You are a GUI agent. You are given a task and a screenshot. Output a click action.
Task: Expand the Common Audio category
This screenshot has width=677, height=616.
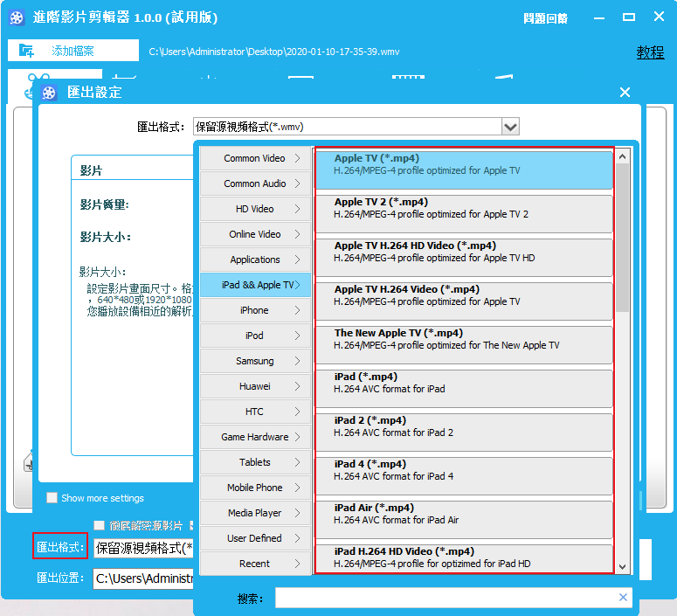(x=255, y=183)
